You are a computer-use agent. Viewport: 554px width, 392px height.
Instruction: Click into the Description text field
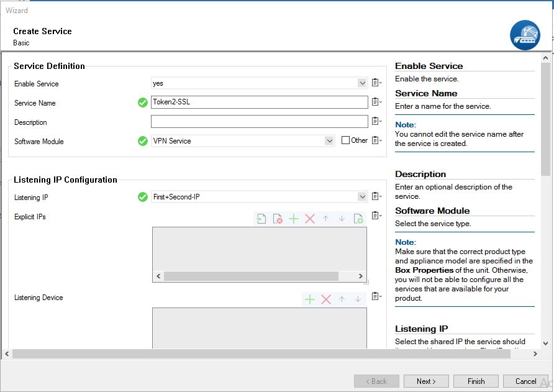point(260,122)
